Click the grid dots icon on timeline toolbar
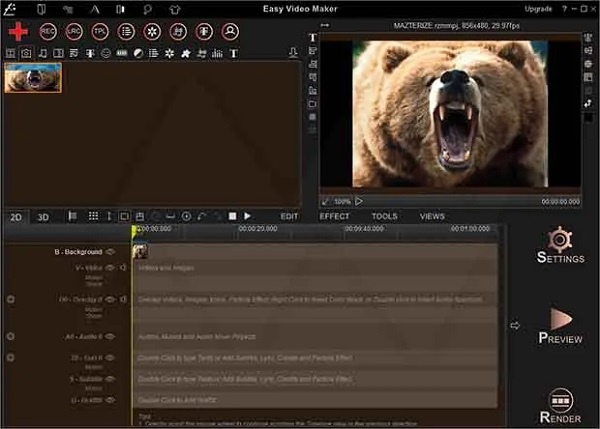 [x=93, y=216]
